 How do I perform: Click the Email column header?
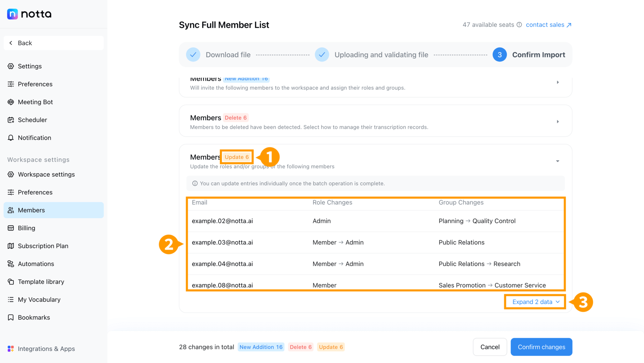pos(199,202)
